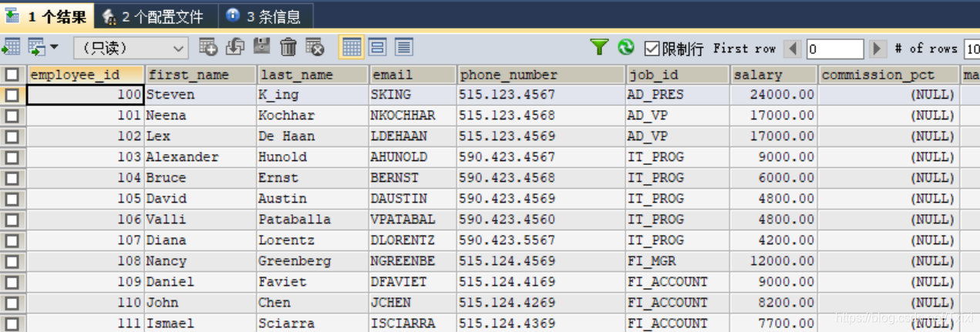Click the commission_pct column header

click(x=888, y=75)
